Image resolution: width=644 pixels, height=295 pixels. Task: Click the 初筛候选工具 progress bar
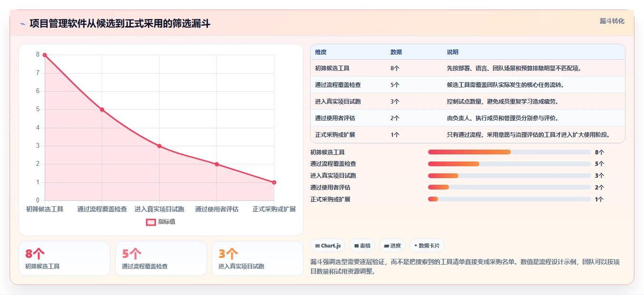509,152
